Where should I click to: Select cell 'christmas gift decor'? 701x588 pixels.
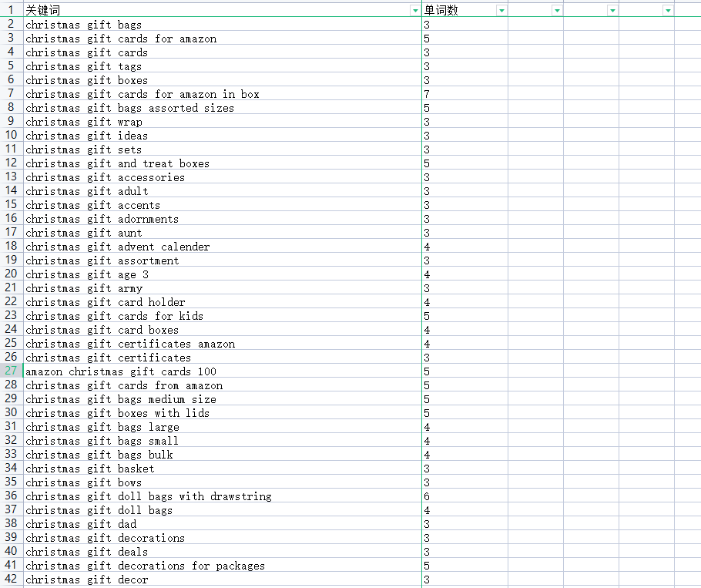point(222,579)
